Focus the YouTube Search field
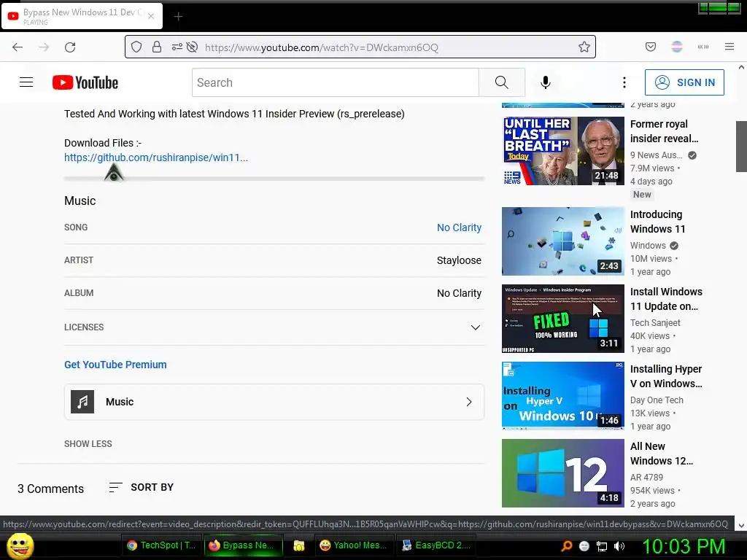Screen dimensions: 747x560 336,82
